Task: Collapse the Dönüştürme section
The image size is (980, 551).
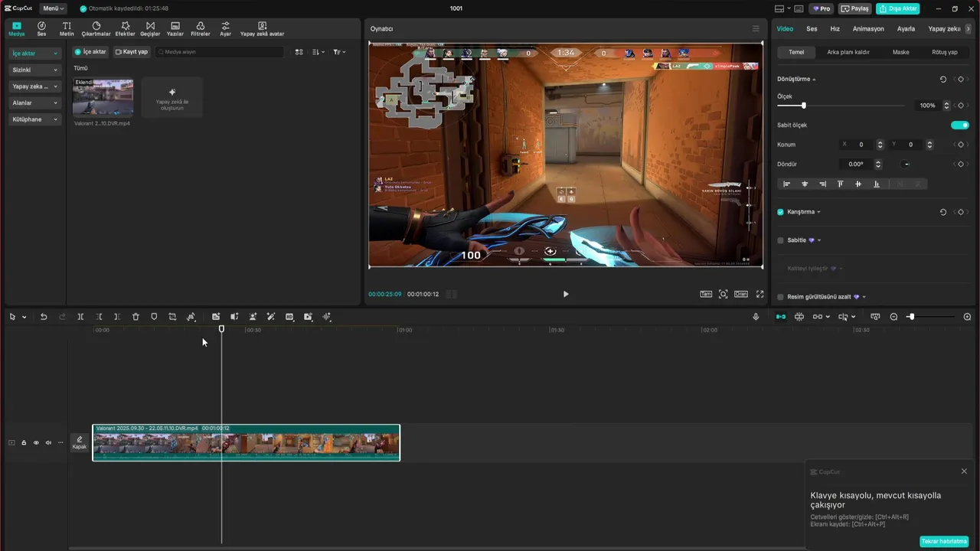Action: 814,80
